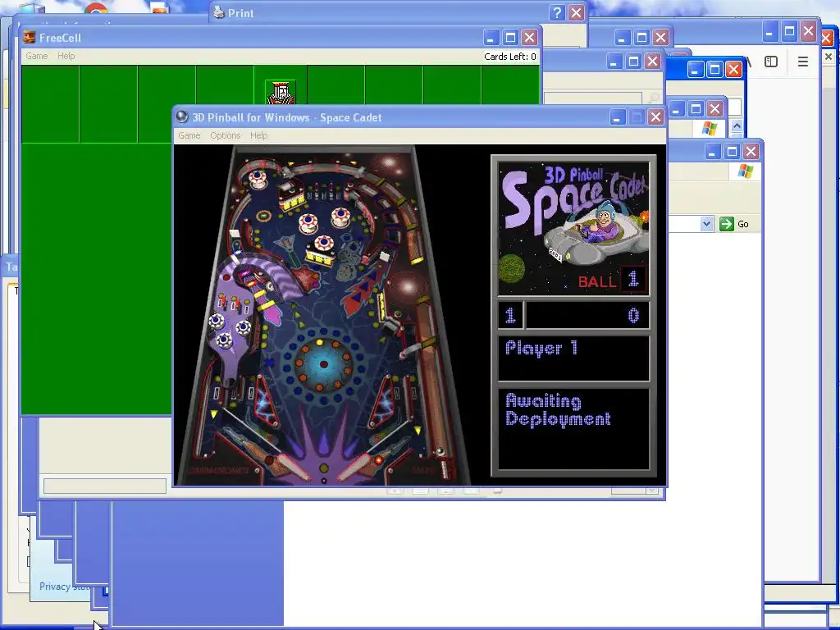Image resolution: width=840 pixels, height=630 pixels.
Task: Click the 3D Pinball title bar ball icon
Action: point(182,116)
